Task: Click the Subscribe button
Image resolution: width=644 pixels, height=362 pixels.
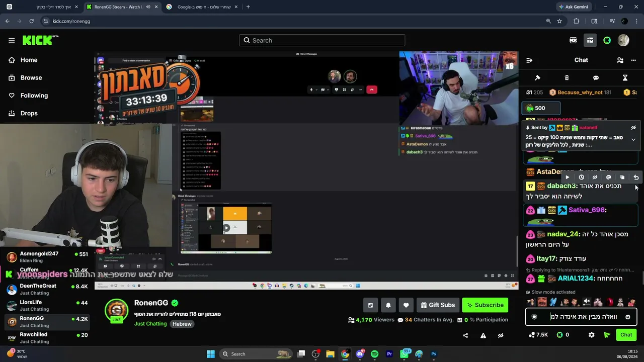Action: (x=485, y=305)
